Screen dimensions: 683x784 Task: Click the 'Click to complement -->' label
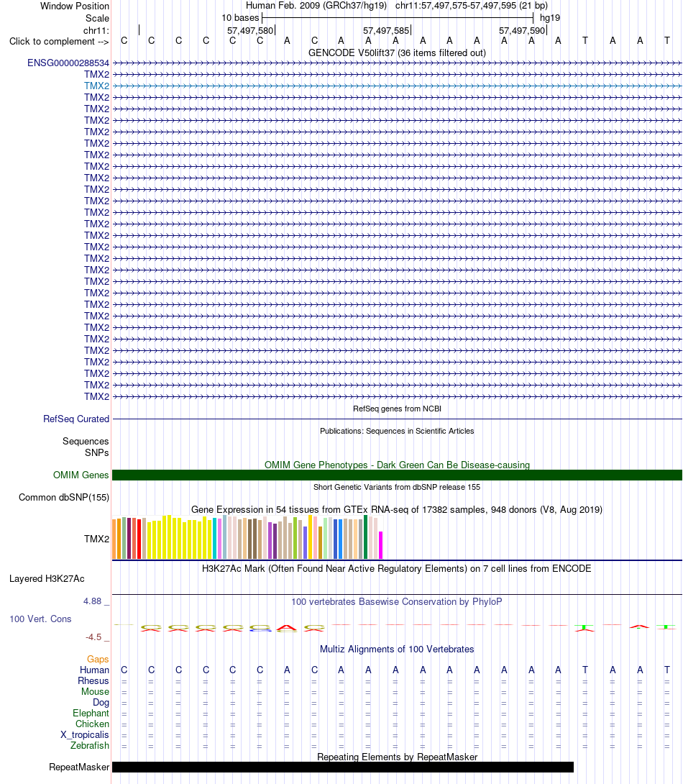(x=59, y=42)
